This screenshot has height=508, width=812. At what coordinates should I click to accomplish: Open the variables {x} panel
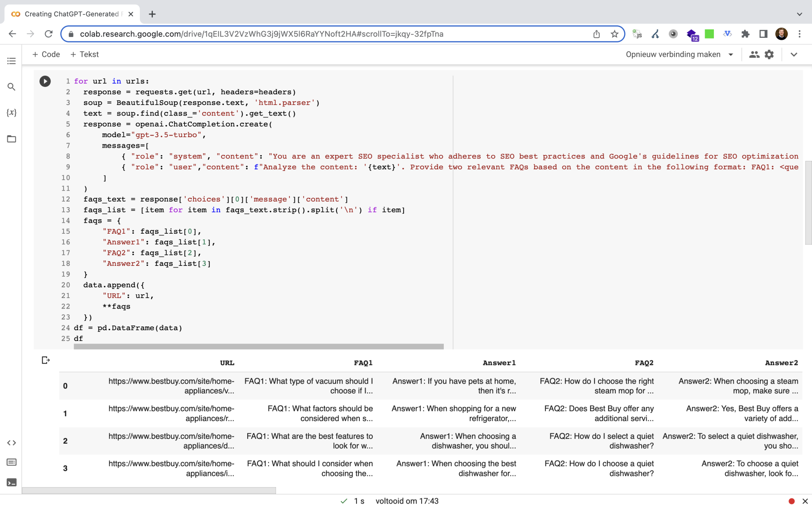tap(11, 113)
